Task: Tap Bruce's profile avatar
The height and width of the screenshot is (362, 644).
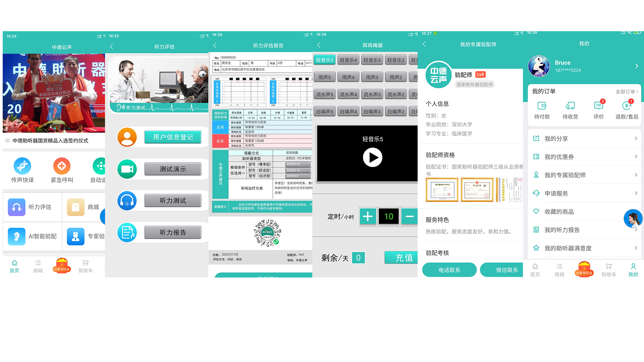Action: tap(539, 66)
